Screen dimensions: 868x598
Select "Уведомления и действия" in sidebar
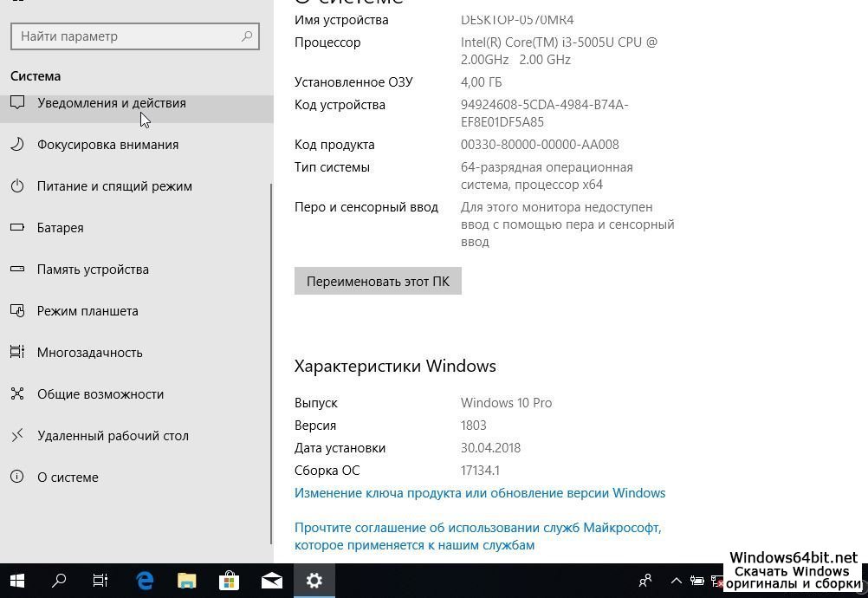coord(112,103)
